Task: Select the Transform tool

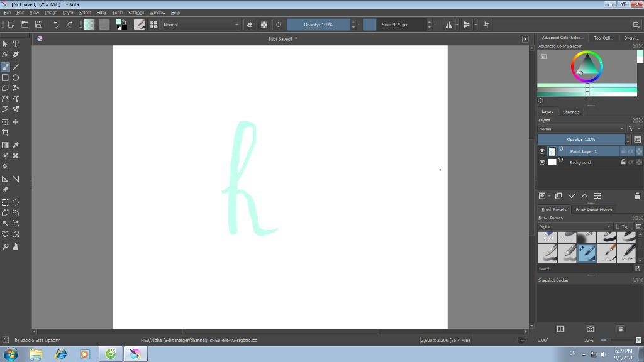Action: pyautogui.click(x=5, y=122)
